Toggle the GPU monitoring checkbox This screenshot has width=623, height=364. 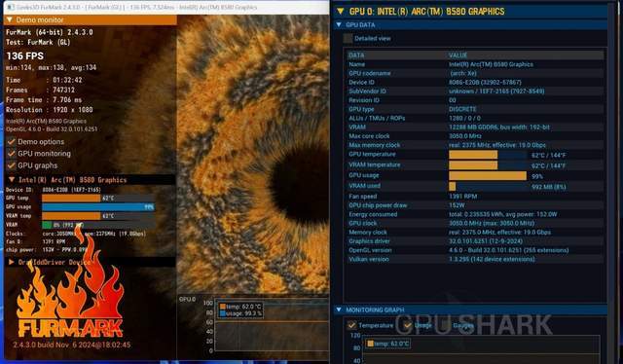(x=11, y=154)
